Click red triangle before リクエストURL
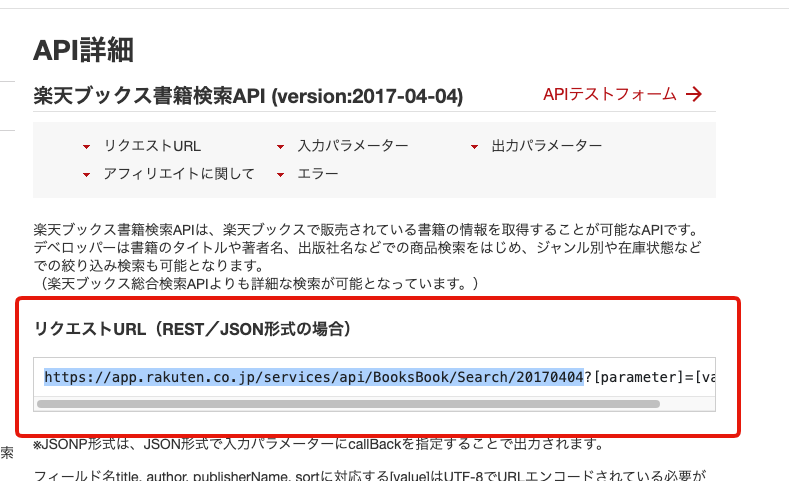 point(87,147)
